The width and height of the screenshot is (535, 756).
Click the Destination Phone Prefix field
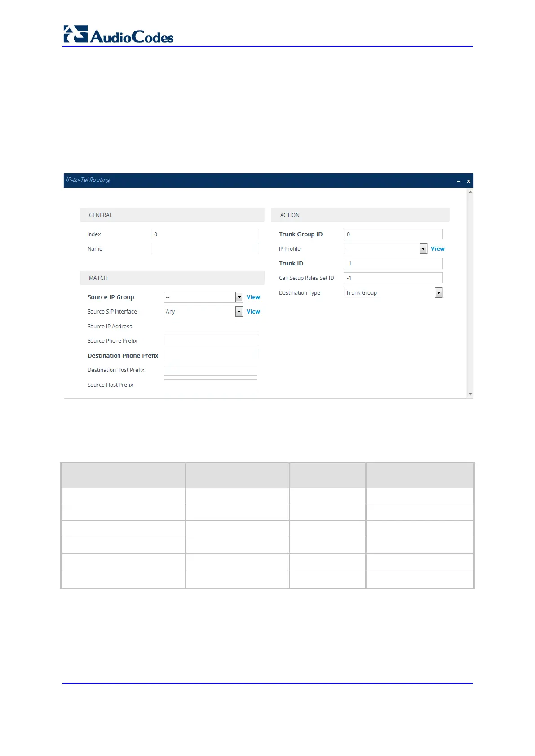click(210, 356)
